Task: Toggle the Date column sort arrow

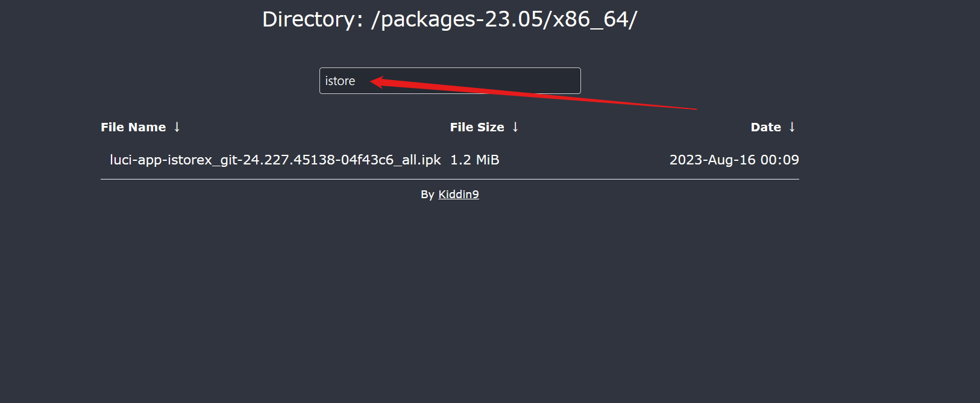Action: (792, 127)
